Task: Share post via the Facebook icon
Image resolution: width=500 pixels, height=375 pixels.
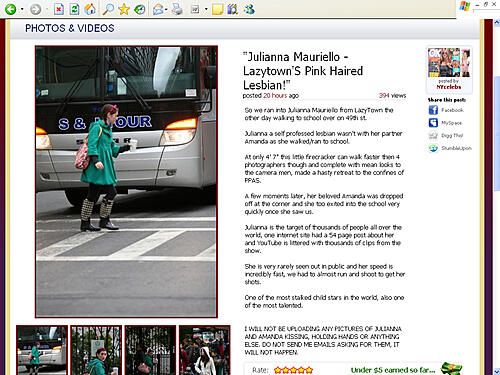Action: (433, 110)
